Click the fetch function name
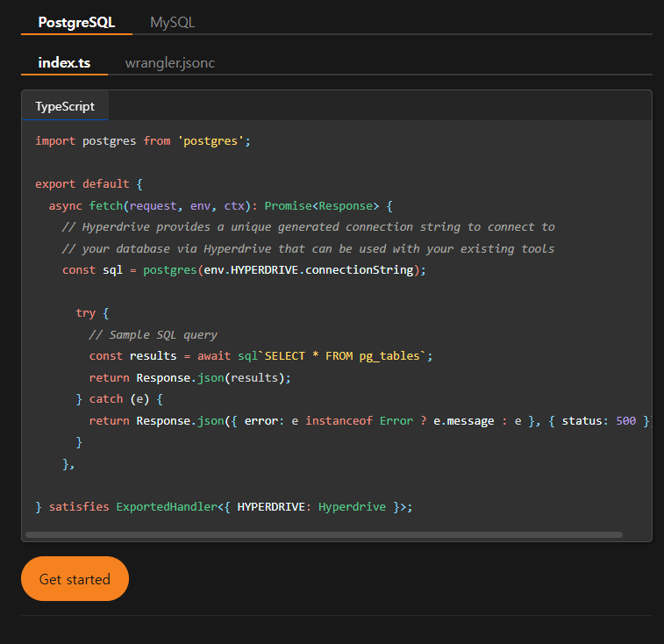Screen dimensions: 664x644 (x=105, y=205)
